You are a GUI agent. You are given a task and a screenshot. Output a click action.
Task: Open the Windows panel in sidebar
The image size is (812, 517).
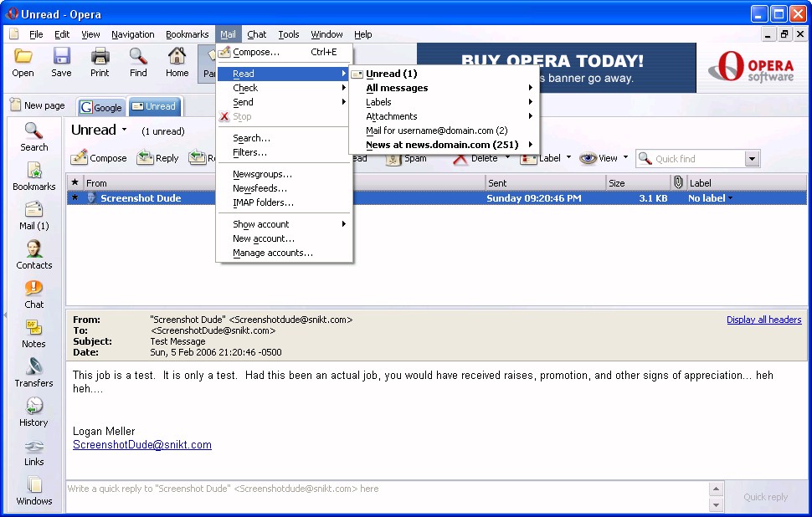click(34, 490)
